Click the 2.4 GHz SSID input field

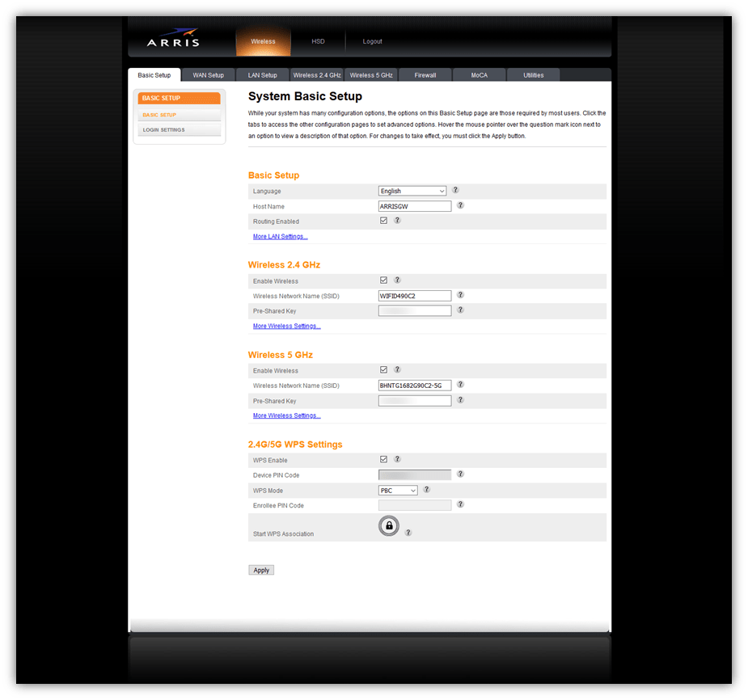[x=415, y=296]
